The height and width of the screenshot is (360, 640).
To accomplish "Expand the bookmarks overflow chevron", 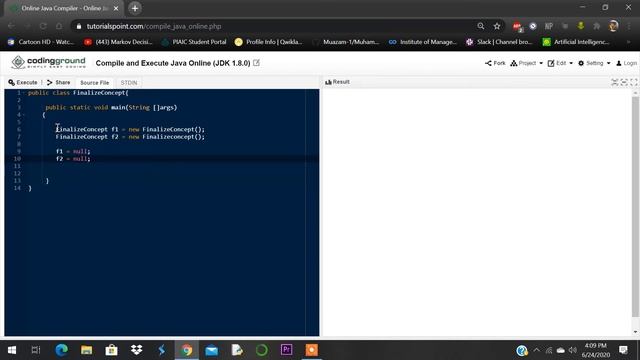I will 628,42.
